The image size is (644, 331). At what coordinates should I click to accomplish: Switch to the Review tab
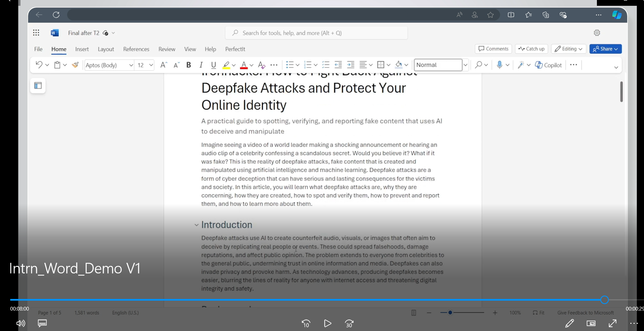[x=167, y=49]
